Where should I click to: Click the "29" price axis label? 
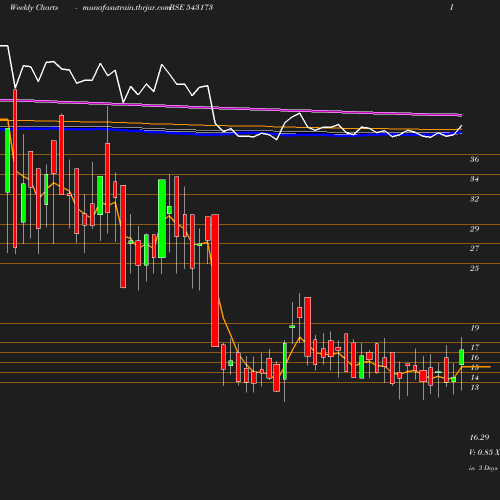click(x=474, y=229)
